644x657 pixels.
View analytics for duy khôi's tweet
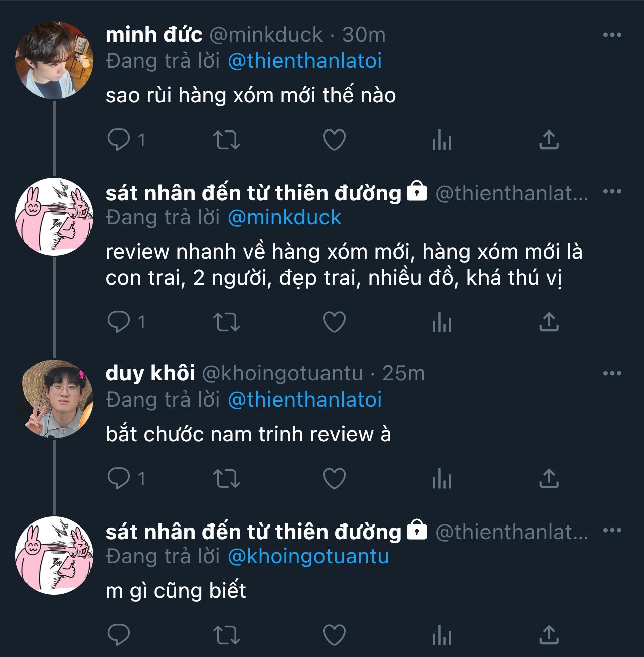442,479
